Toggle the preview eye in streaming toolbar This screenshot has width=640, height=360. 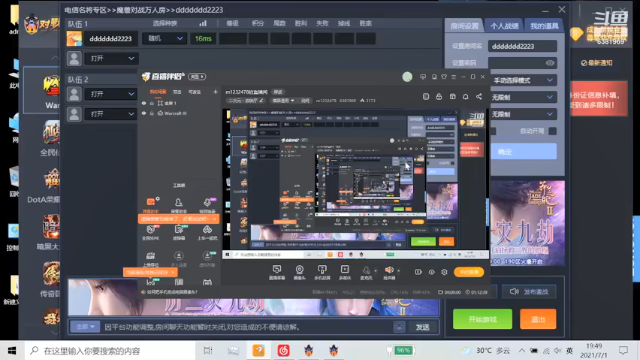[431, 272]
